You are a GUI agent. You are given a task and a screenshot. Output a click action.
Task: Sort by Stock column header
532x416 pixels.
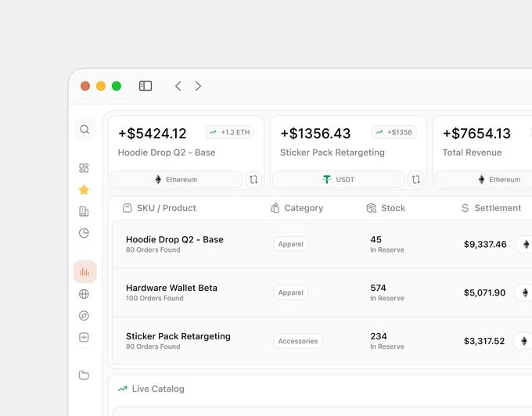point(386,208)
